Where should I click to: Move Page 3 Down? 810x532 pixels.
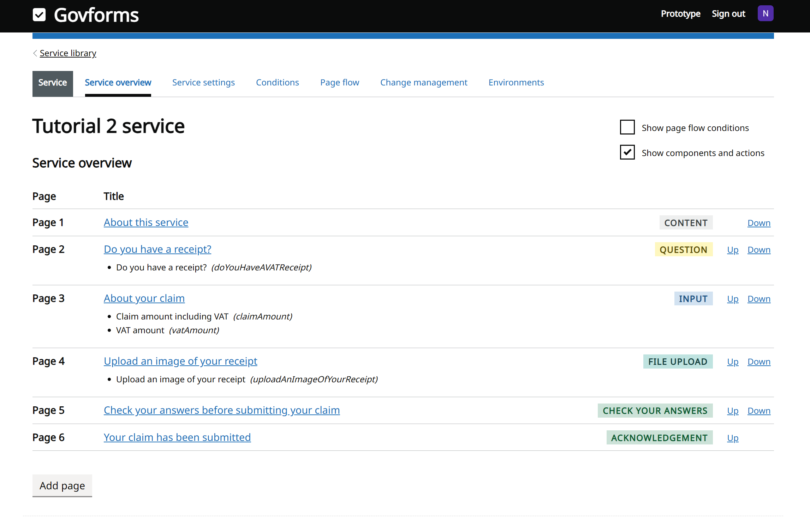(x=759, y=299)
